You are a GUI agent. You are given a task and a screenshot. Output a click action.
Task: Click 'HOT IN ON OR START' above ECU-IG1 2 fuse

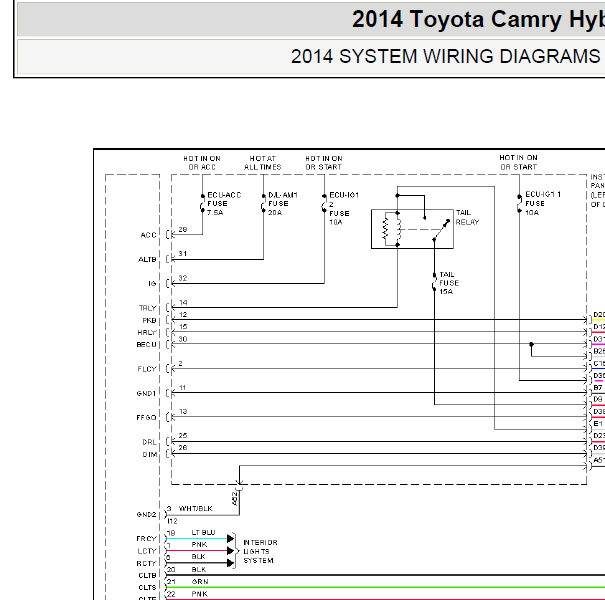coord(324,163)
